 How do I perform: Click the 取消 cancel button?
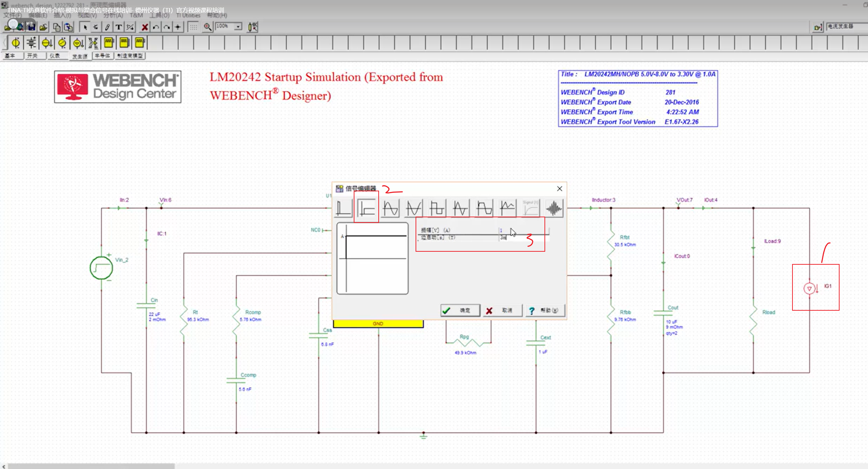pos(502,310)
